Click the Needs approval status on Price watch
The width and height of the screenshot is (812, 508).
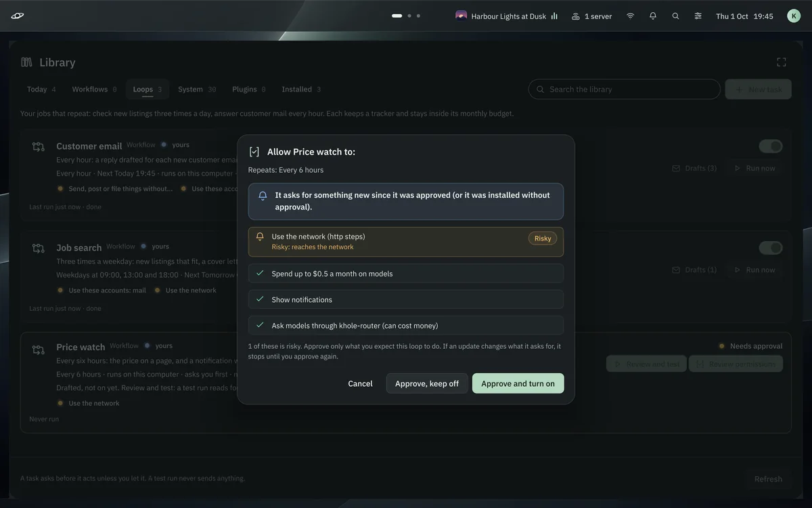(750, 346)
